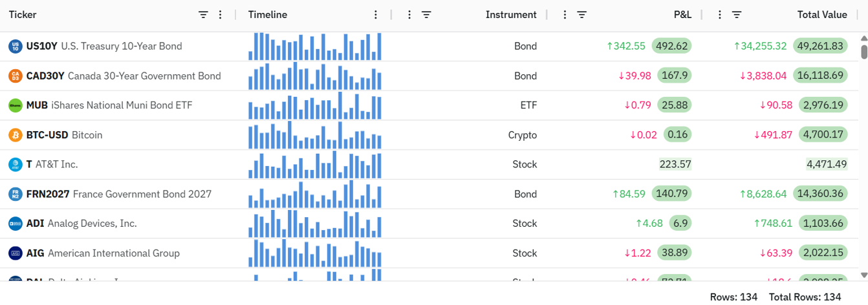Click the 1,103.66 total value
This screenshot has height=305, width=868.
[x=823, y=224]
